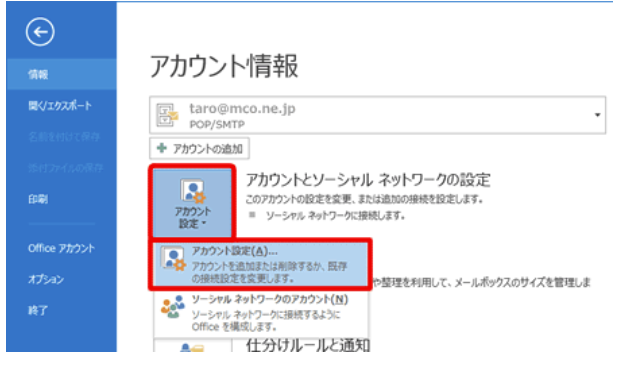Click the 仕分けルールと通知 heading
This screenshot has width=638, height=367.
308,345
